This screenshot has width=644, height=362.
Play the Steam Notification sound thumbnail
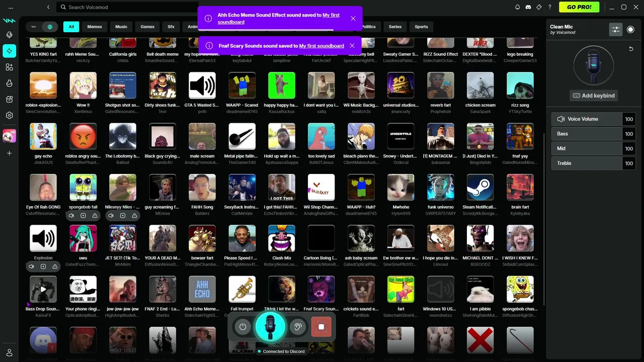pos(480,187)
